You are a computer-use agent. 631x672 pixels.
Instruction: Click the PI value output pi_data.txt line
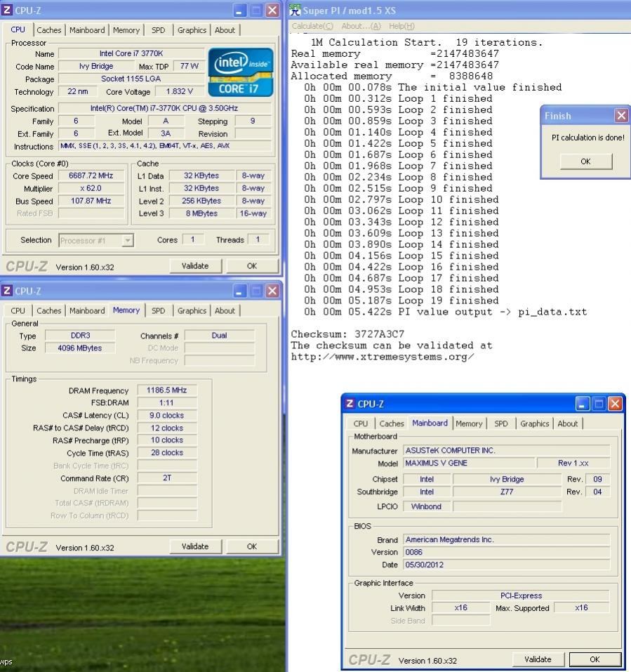[x=446, y=312]
